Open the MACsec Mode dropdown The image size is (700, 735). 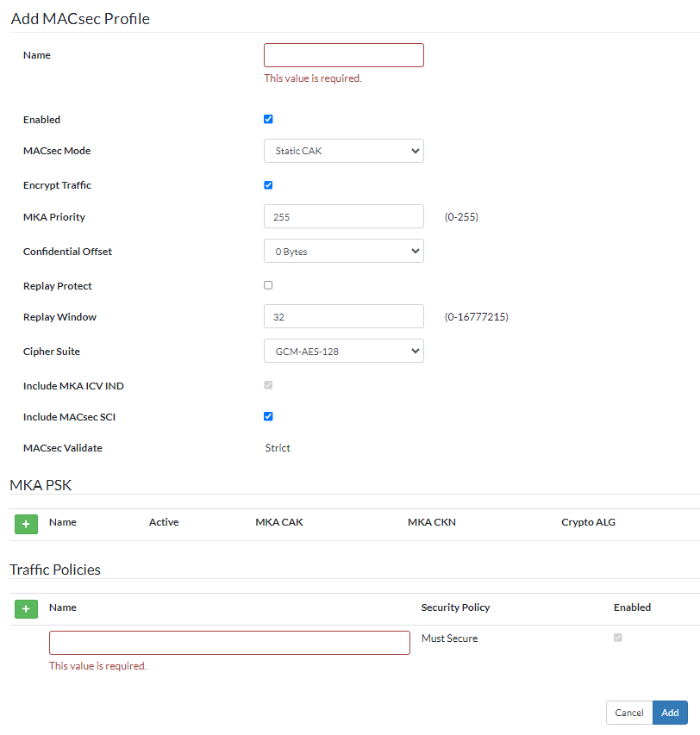coord(343,151)
